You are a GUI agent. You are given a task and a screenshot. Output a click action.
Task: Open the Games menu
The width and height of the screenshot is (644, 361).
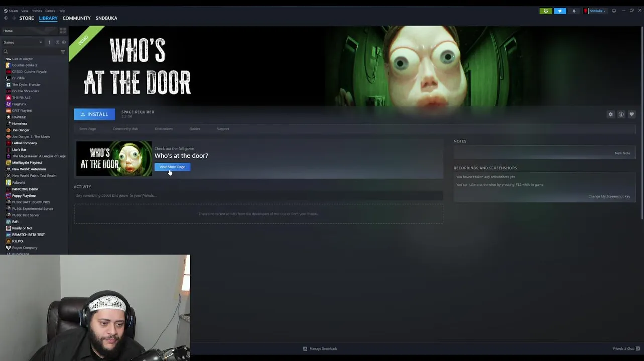pyautogui.click(x=50, y=11)
